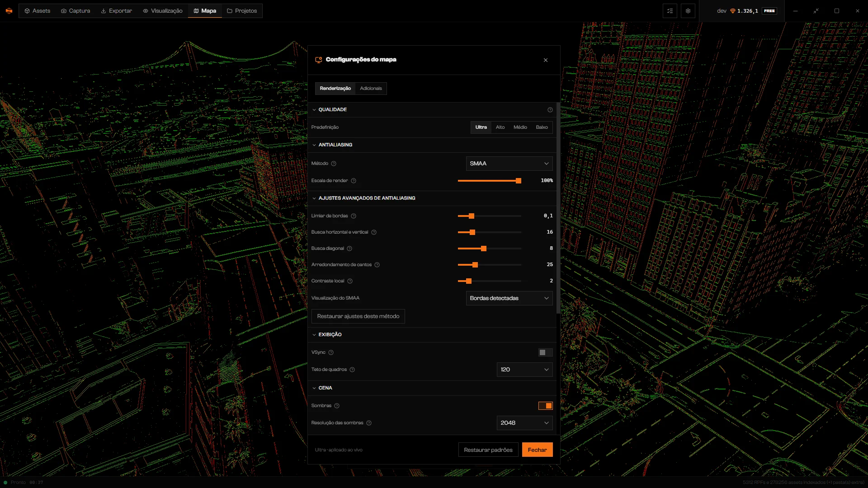Click the help icon next to Método

tap(334, 164)
